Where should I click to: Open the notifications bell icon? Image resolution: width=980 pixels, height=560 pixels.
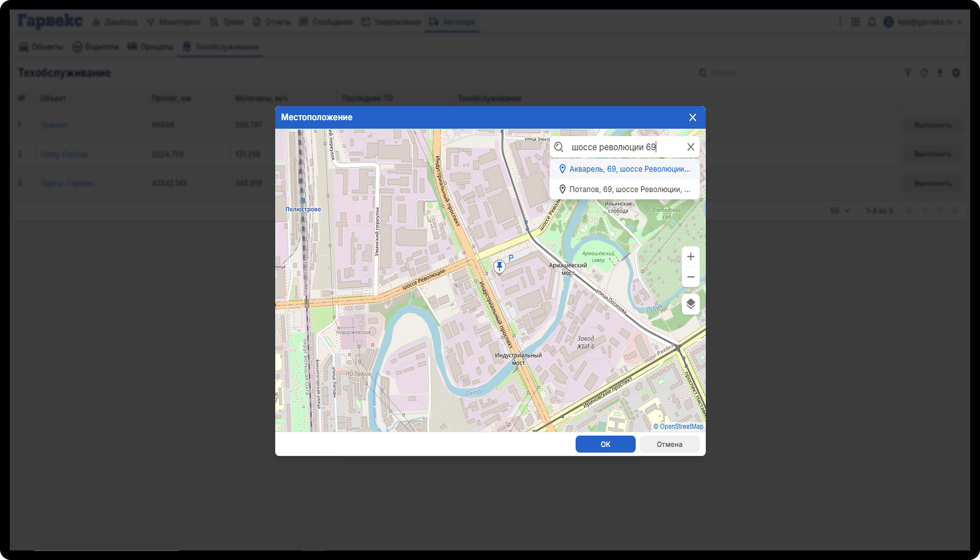coord(872,22)
